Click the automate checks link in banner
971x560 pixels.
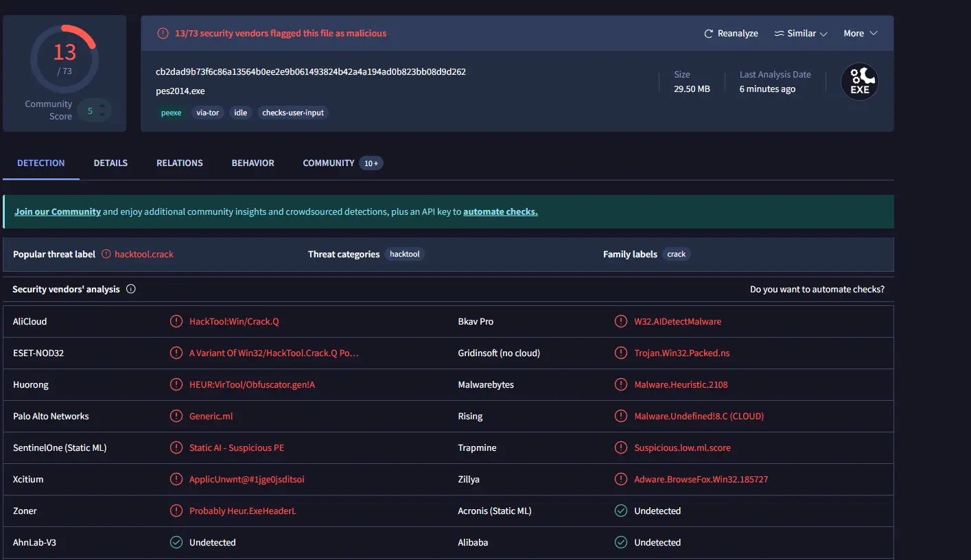tap(500, 211)
